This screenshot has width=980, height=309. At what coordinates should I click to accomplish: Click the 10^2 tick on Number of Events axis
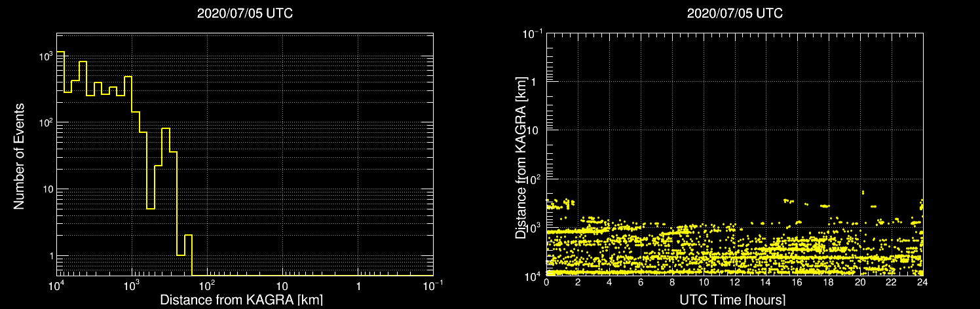click(x=46, y=123)
